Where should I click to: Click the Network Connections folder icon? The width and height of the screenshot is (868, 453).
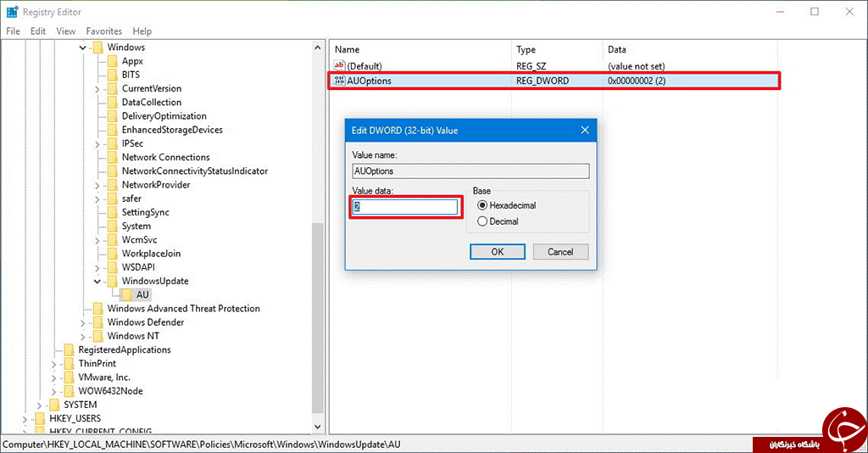(x=113, y=157)
